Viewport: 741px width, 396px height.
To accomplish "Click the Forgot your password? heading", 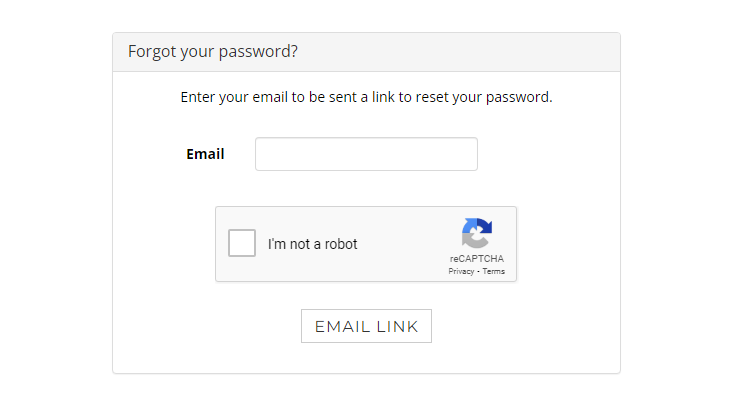I will click(x=213, y=51).
